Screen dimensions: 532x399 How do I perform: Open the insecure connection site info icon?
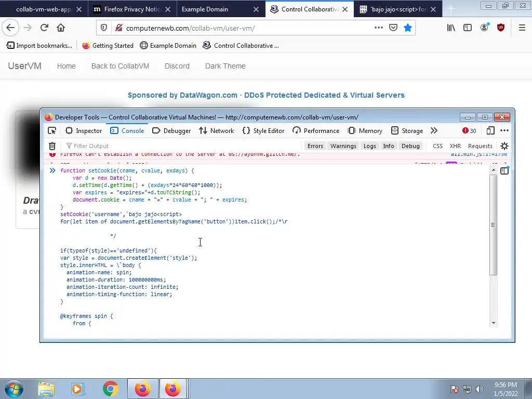(118, 28)
